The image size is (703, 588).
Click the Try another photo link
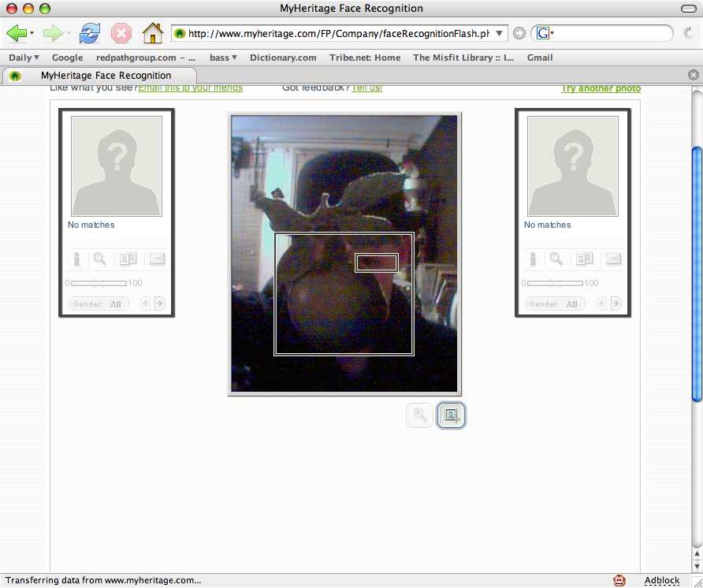tap(601, 88)
